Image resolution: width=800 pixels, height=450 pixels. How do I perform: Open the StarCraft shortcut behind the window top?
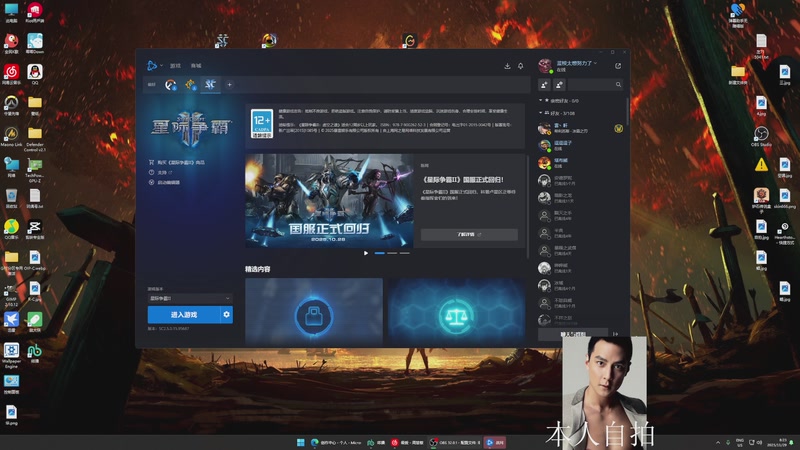pyautogui.click(x=222, y=40)
